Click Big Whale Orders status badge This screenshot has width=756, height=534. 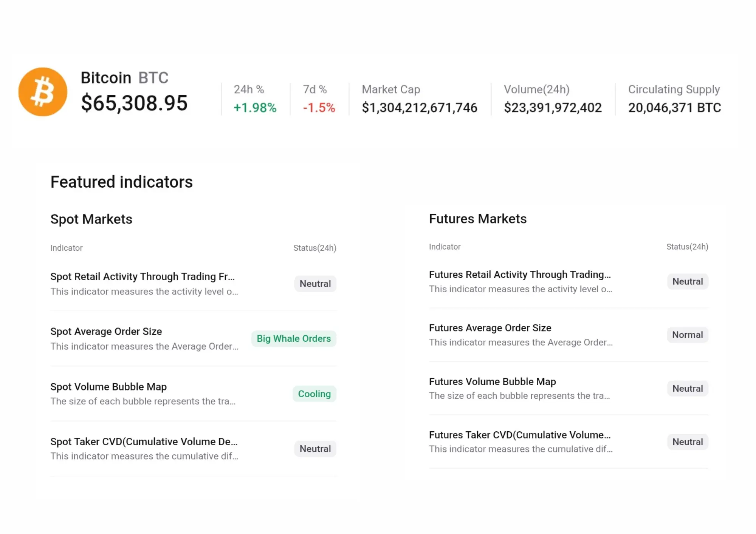pyautogui.click(x=294, y=338)
